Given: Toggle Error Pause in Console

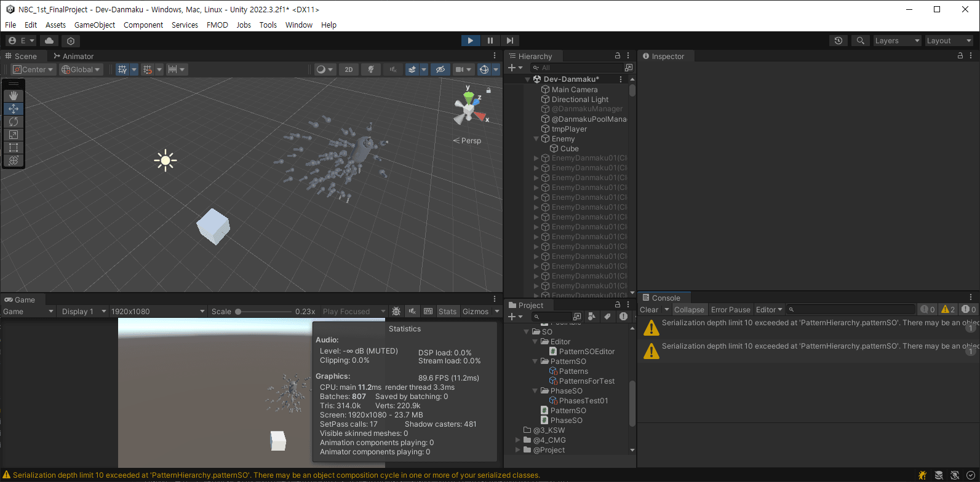Looking at the screenshot, I should pyautogui.click(x=730, y=310).
